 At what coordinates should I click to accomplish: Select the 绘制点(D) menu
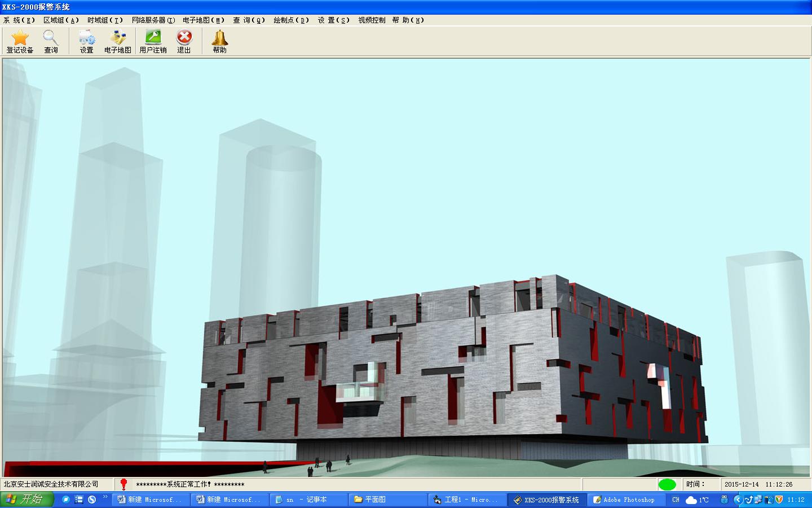click(291, 20)
